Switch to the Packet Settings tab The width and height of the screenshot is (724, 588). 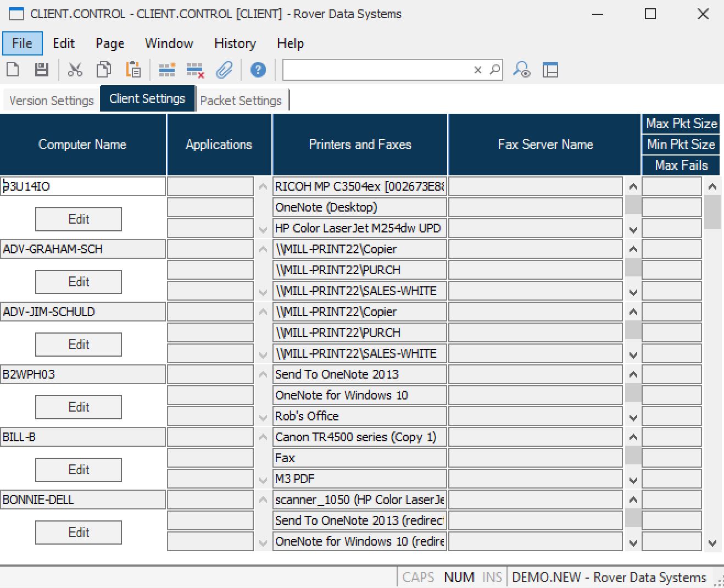pos(241,101)
